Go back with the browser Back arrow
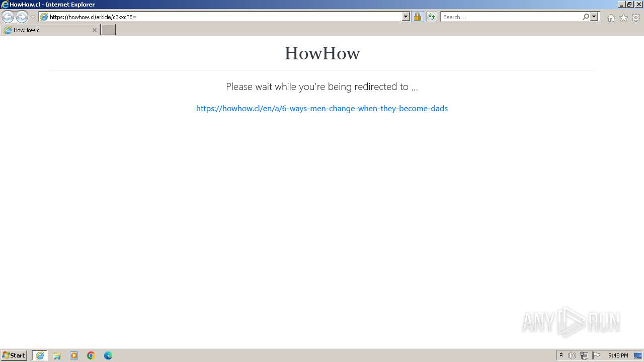This screenshot has width=644, height=362. (x=8, y=17)
